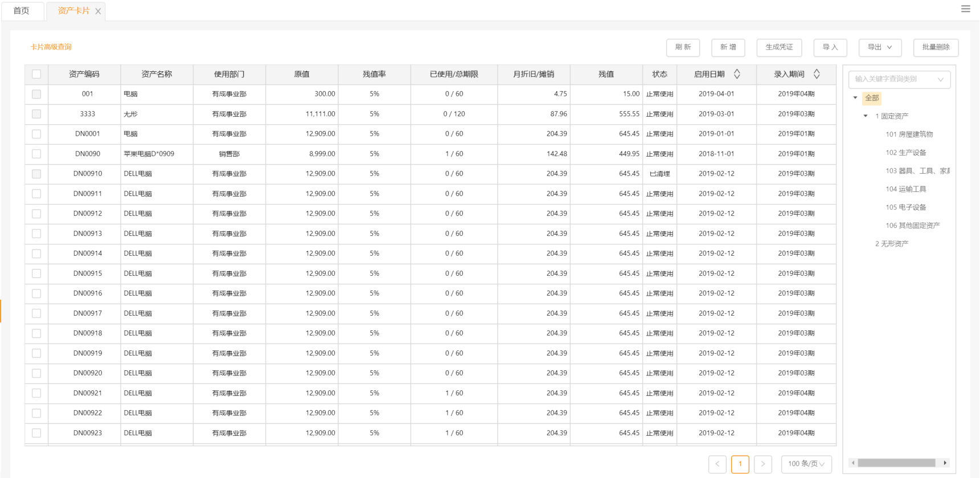The height and width of the screenshot is (478, 980).
Task: Toggle the select-all checkbox in header
Action: pyautogui.click(x=36, y=74)
